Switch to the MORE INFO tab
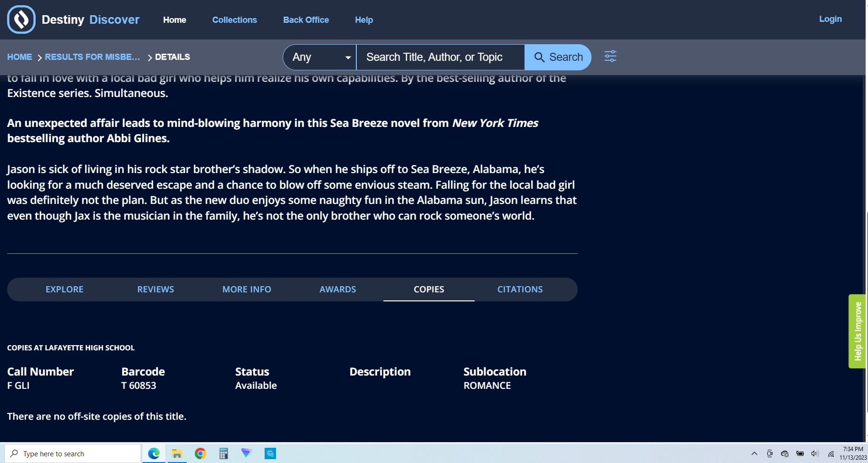 pyautogui.click(x=247, y=289)
